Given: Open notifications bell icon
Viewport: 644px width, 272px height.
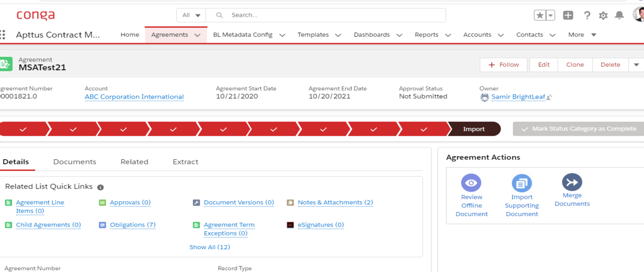Looking at the screenshot, I should (x=619, y=15).
